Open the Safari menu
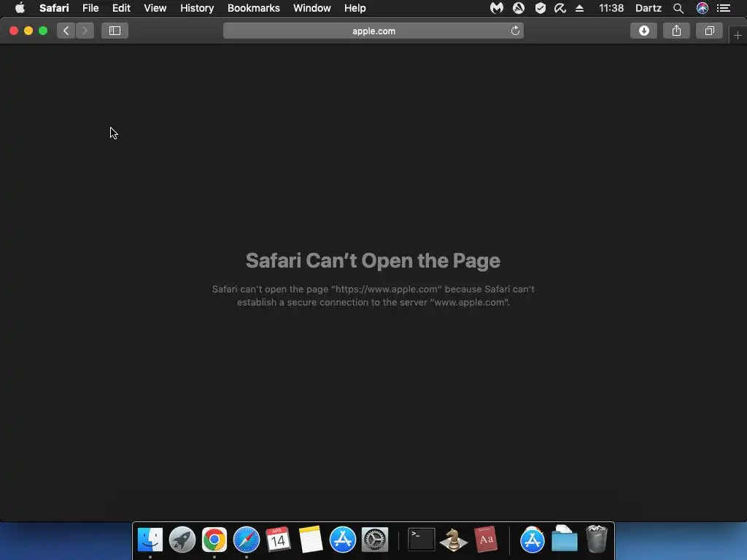The image size is (747, 560). (x=54, y=8)
